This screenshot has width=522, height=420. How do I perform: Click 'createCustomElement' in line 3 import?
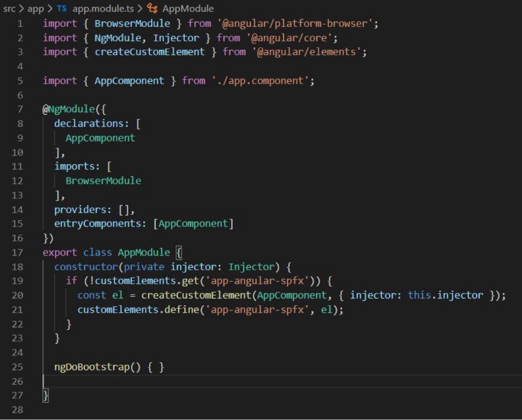(x=149, y=52)
